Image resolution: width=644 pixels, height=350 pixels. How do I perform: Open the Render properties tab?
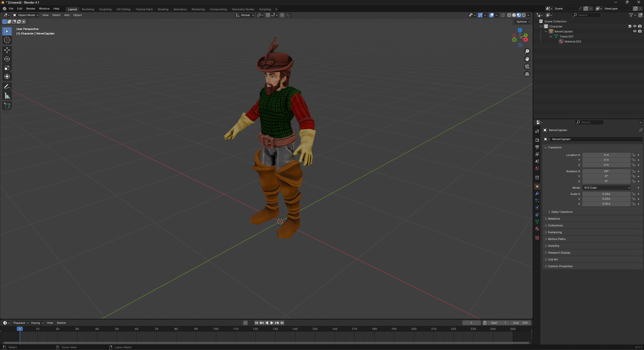click(537, 140)
